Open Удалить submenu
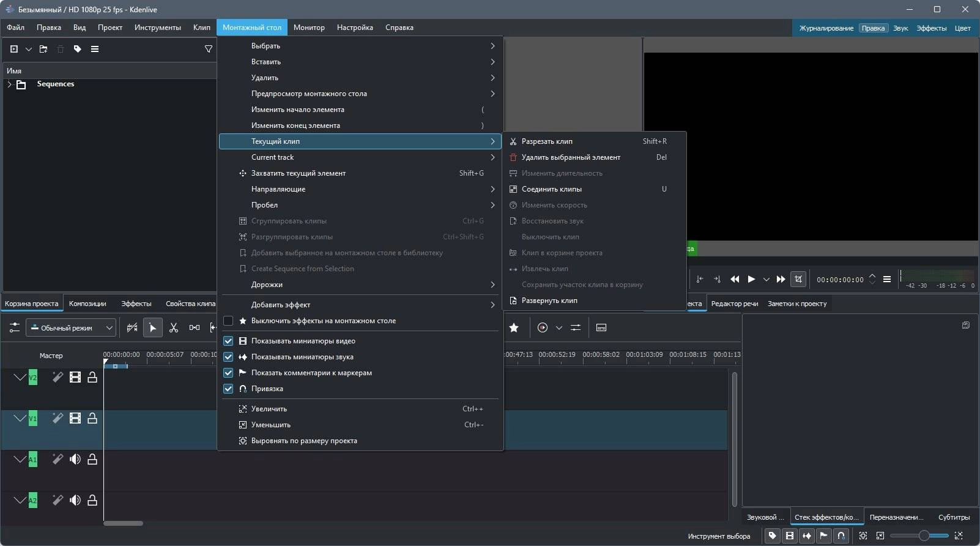 tap(360, 78)
